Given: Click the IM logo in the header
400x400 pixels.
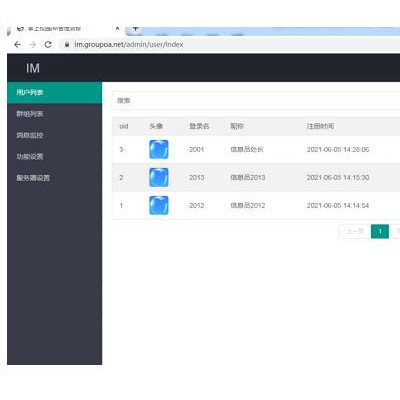Looking at the screenshot, I should pos(33,68).
